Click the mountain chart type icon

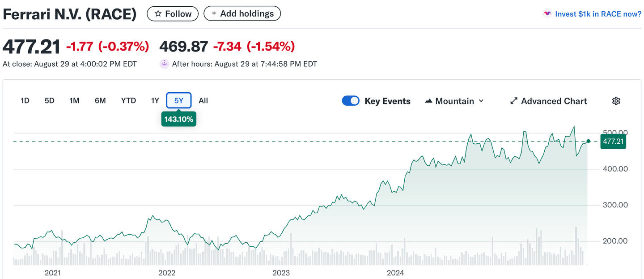click(x=428, y=101)
